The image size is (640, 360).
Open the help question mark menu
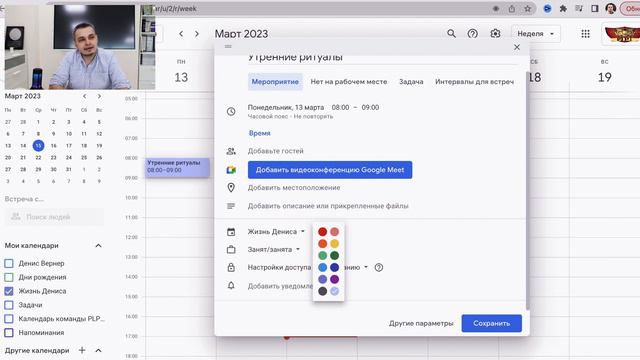[x=473, y=33]
